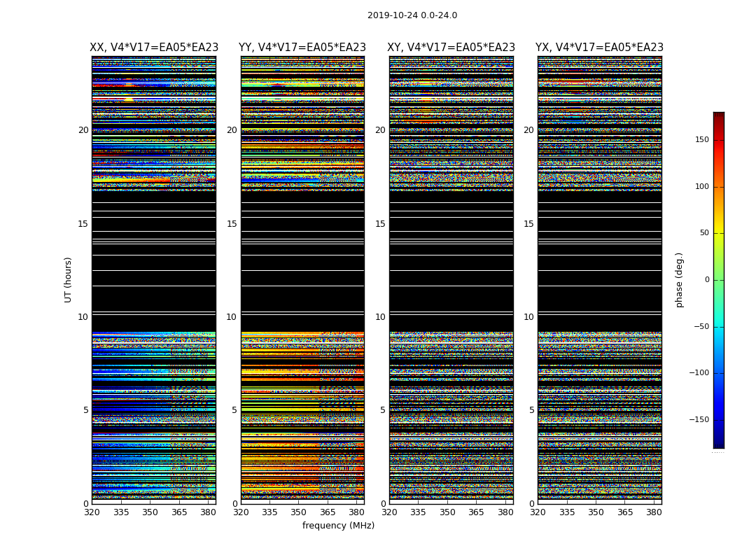This screenshot has width=735, height=560.
Task: Select the 'YX, V4*V17=EA05*EA23' panel title
Action: (599, 48)
